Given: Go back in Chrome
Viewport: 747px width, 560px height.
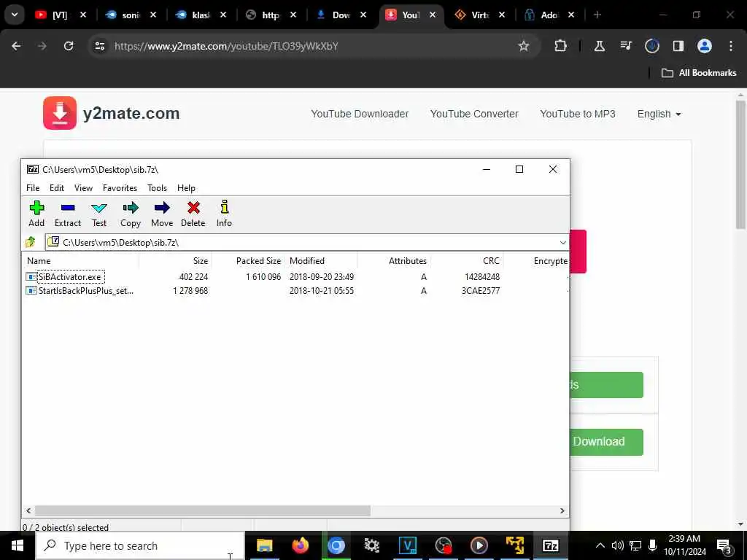Looking at the screenshot, I should (16, 46).
